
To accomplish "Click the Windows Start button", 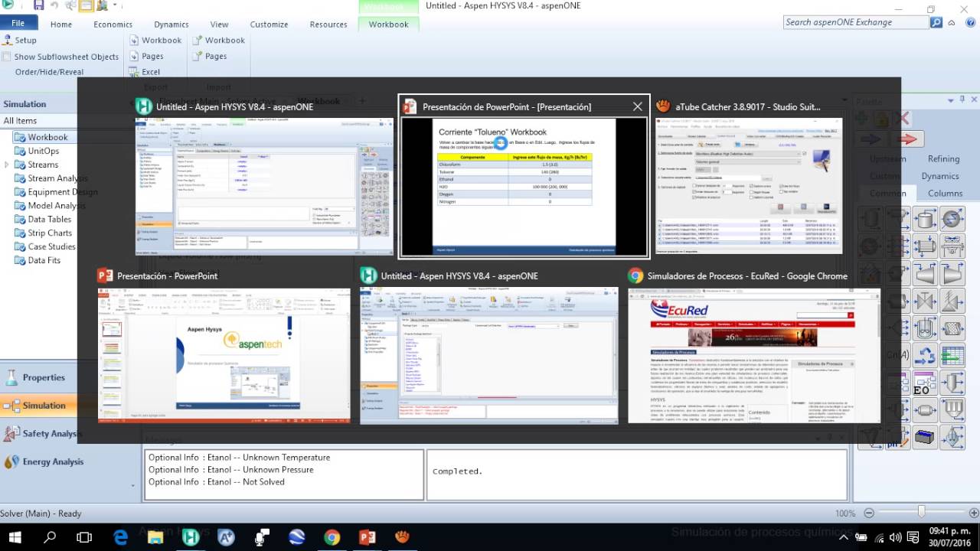I will coord(15,537).
